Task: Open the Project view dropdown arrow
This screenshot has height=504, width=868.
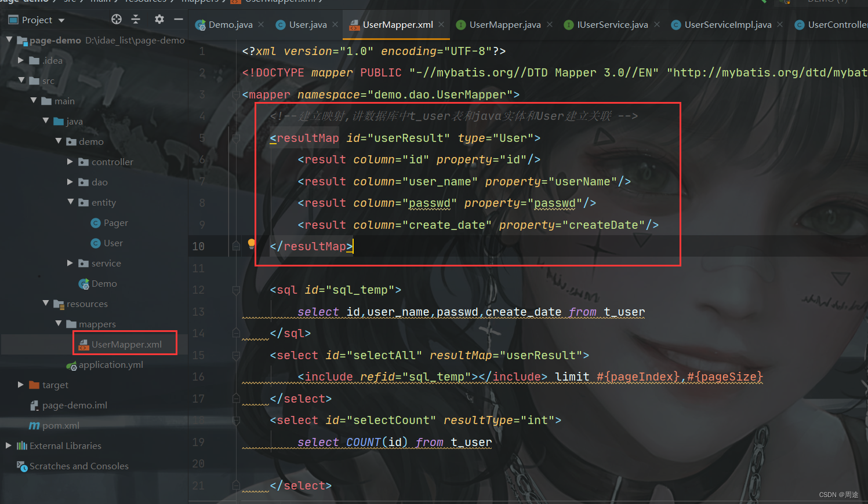Action: (61, 19)
